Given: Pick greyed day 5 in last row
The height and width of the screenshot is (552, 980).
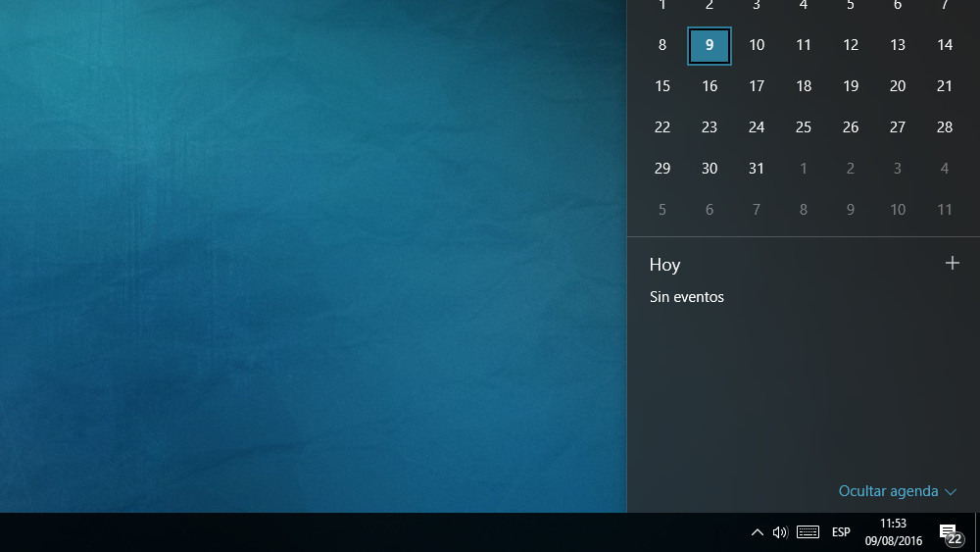Looking at the screenshot, I should click(x=662, y=210).
